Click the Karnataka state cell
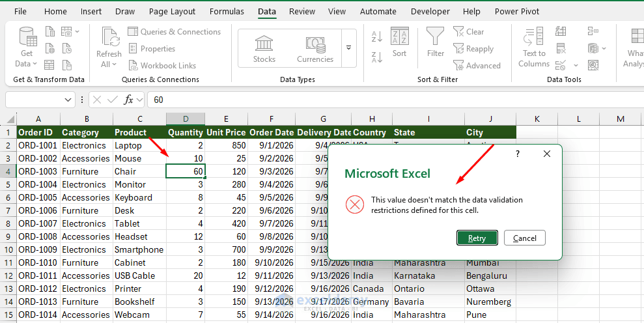 [428, 275]
